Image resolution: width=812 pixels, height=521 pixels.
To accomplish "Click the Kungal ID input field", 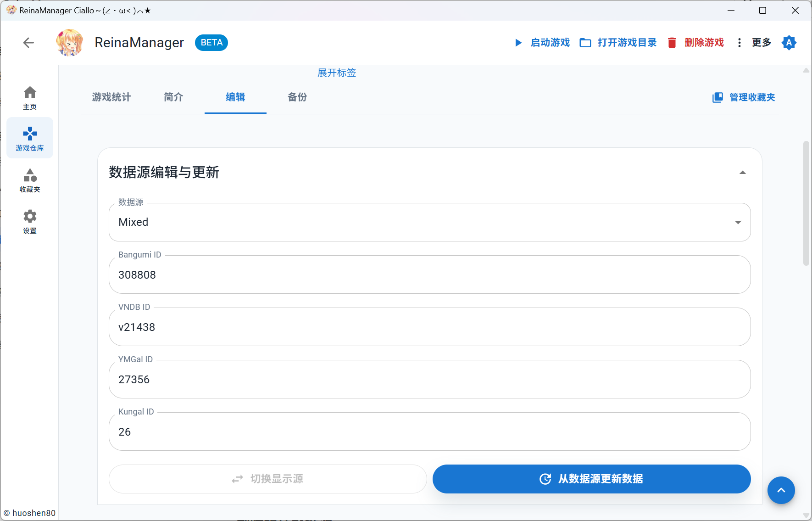I will pos(430,431).
